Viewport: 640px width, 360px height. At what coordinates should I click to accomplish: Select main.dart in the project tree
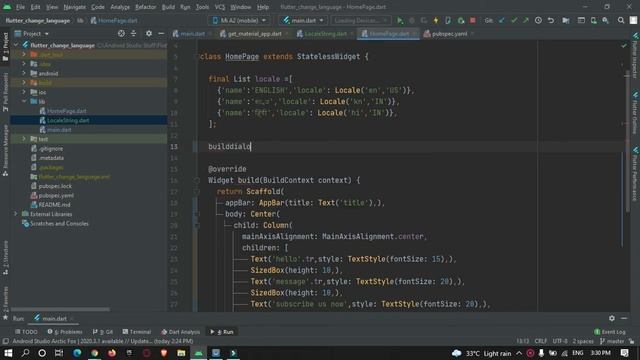[x=59, y=130]
